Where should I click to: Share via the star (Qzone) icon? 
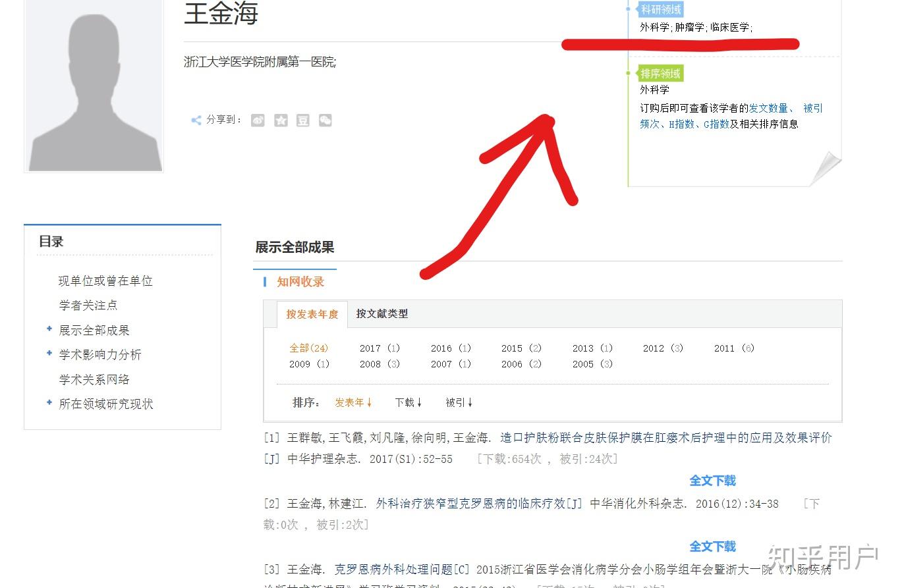coord(281,120)
